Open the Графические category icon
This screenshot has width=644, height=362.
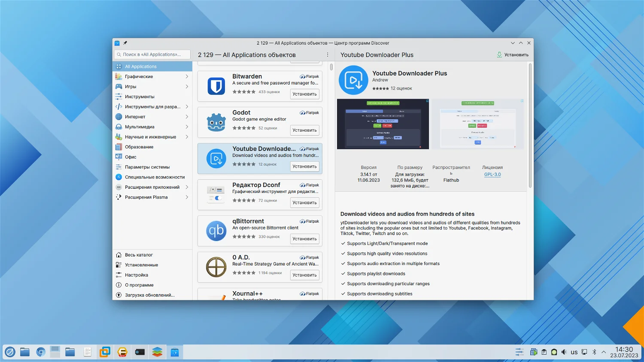(119, 76)
